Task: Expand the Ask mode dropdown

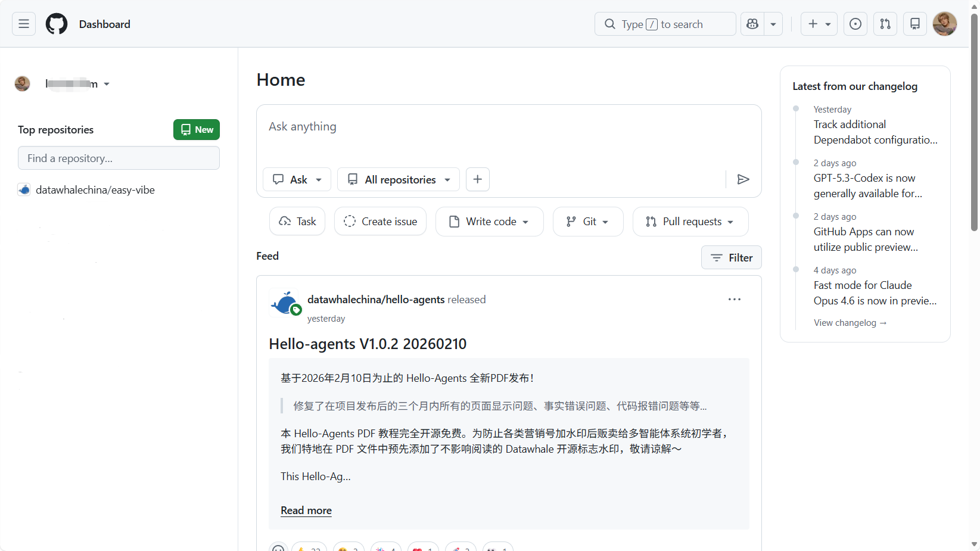Action: pos(297,179)
